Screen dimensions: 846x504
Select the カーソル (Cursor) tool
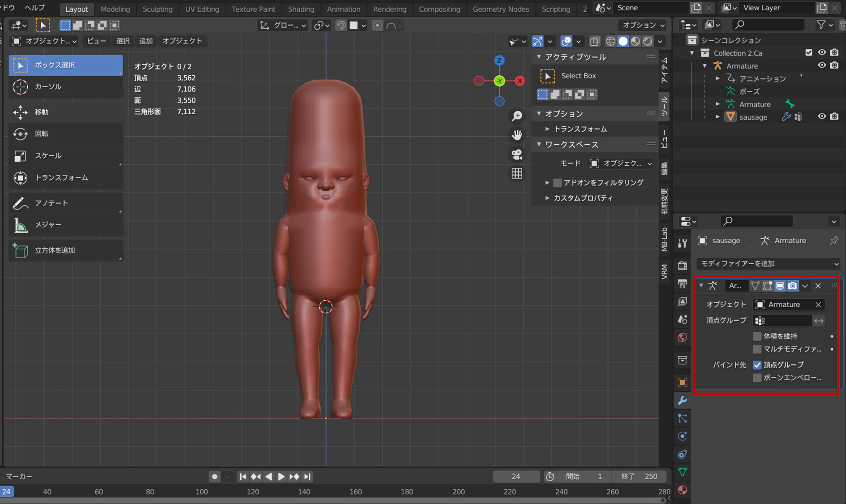click(x=65, y=86)
